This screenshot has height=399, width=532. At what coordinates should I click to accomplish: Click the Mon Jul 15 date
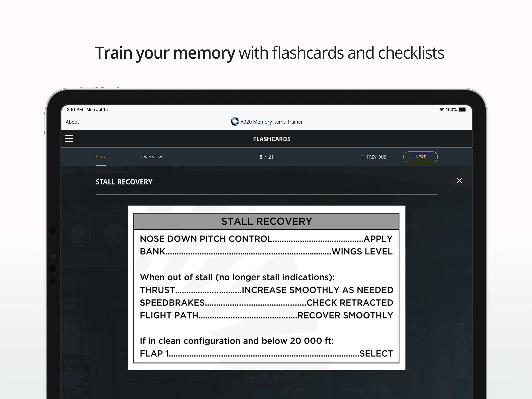coord(97,109)
